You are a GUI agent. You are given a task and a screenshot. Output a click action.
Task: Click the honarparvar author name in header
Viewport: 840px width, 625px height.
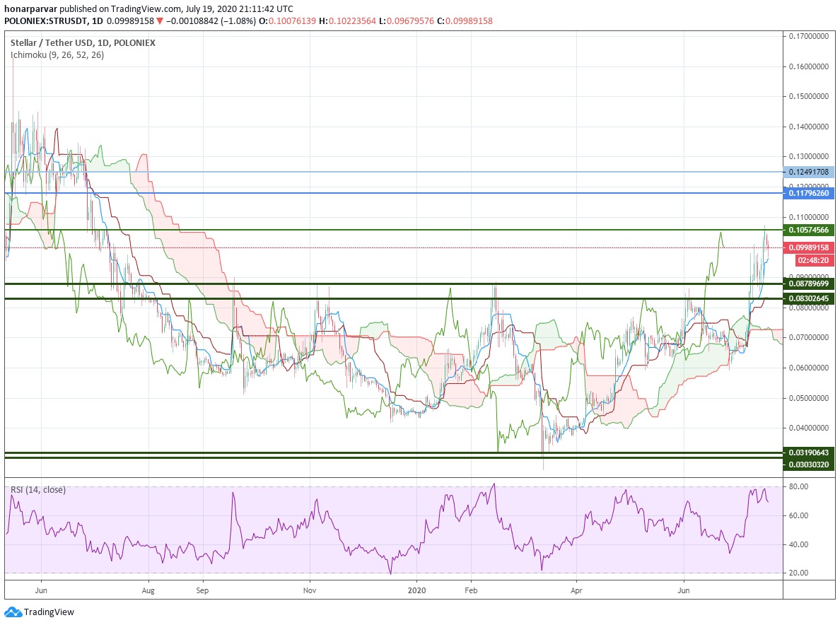[30, 9]
